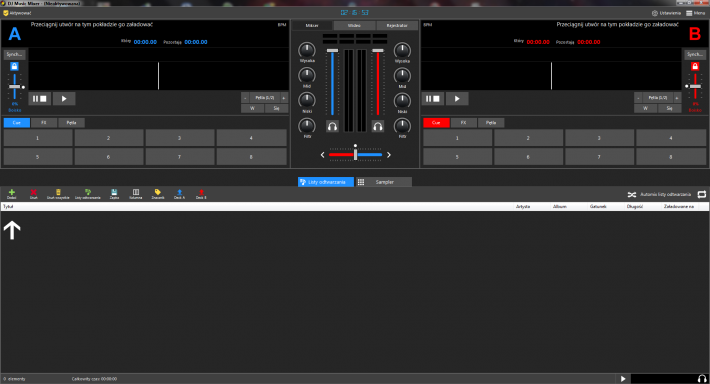Screen dimensions: 710x384
Task: Click the yellow tag (Znacznik) icon
Action: tap(158, 194)
